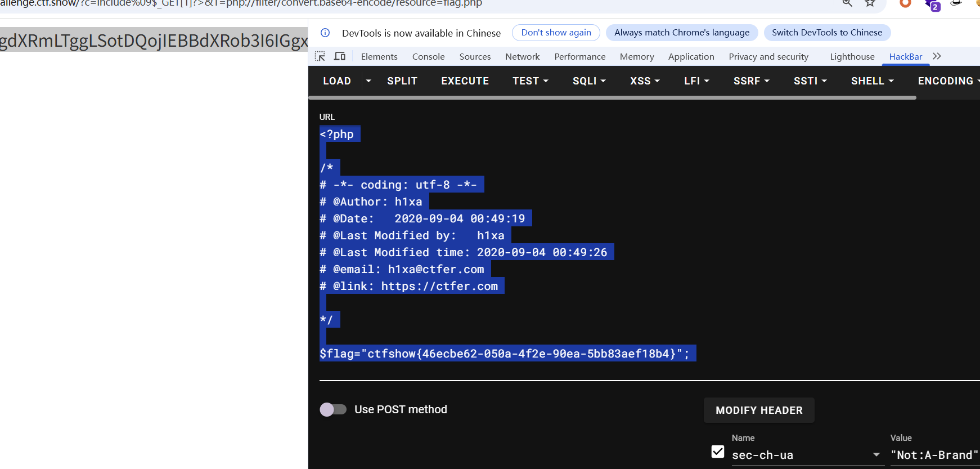Open the orange circle browser extension
This screenshot has height=469, width=980.
tap(905, 3)
